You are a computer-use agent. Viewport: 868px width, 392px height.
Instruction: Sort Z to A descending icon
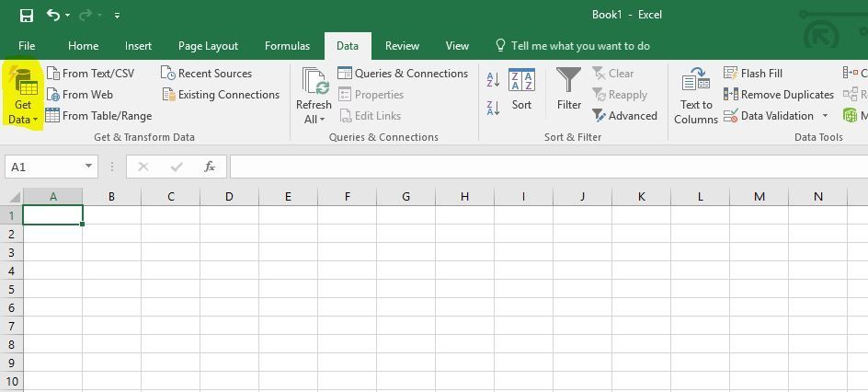coord(493,108)
